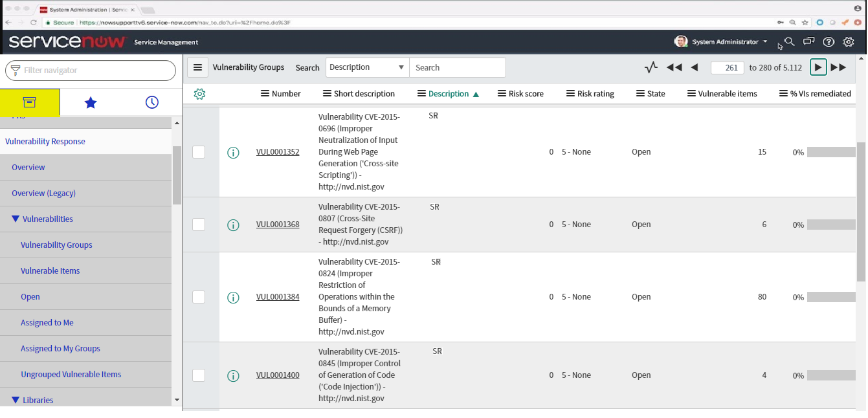Select the checkbox for VUL0001352
The width and height of the screenshot is (868, 418).
pos(199,152)
